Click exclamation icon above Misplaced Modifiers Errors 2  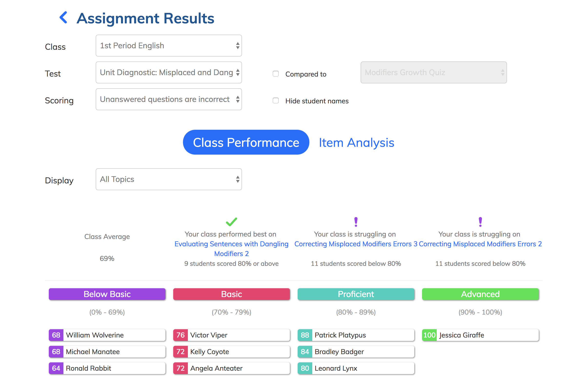480,222
